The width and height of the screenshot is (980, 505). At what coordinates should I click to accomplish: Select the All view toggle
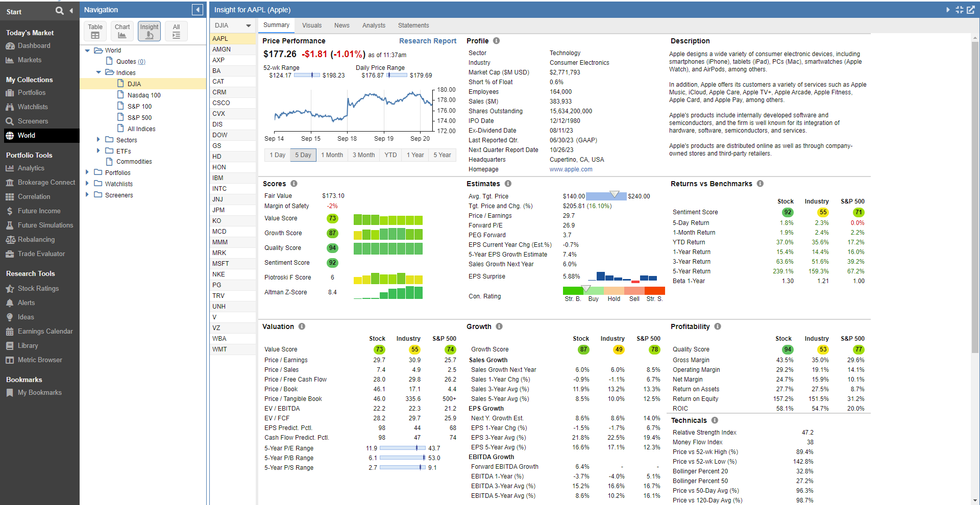(176, 31)
